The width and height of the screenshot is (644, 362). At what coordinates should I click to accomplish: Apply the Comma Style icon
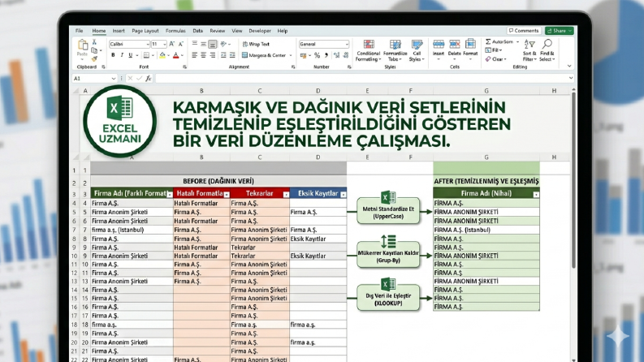[326, 55]
